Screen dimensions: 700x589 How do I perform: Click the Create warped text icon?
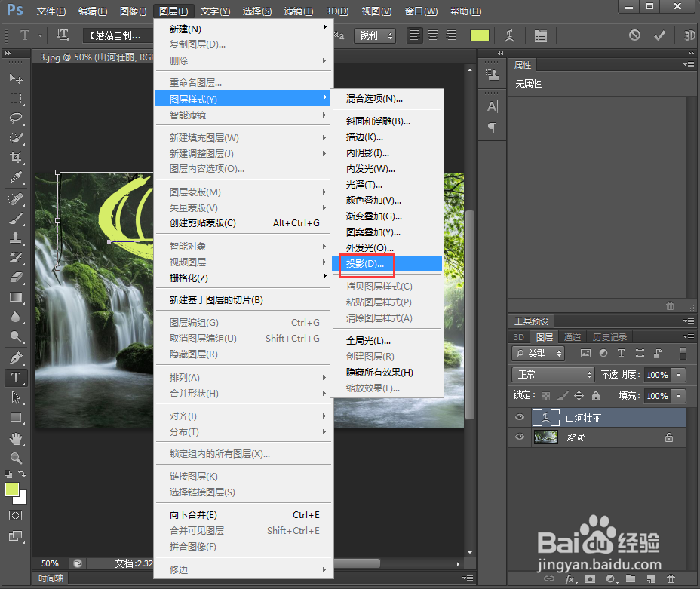[x=508, y=35]
